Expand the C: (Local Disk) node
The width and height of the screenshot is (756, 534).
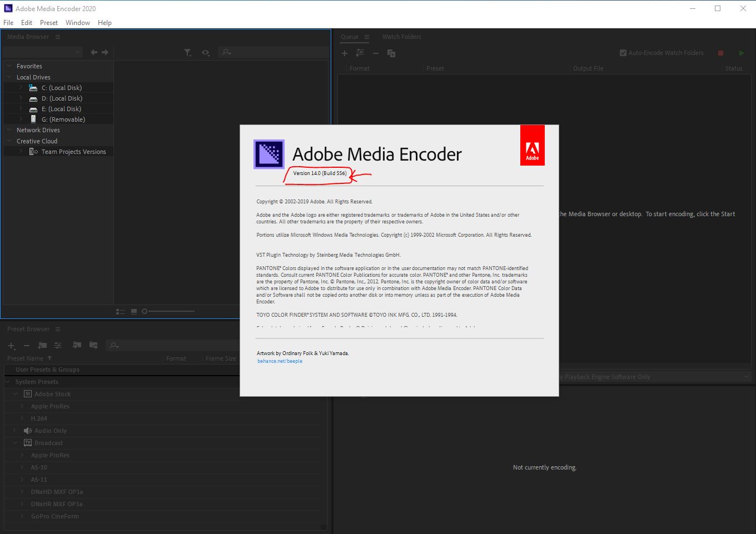point(21,88)
